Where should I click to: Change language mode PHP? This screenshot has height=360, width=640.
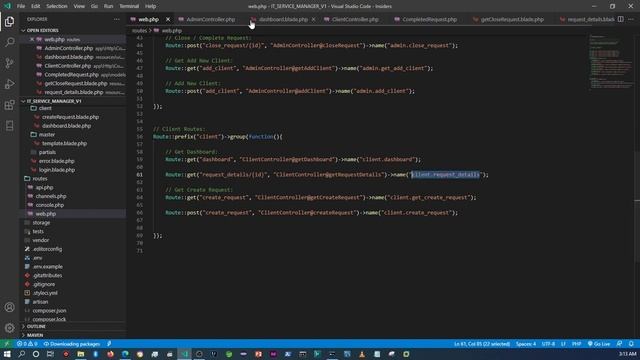pos(576,344)
